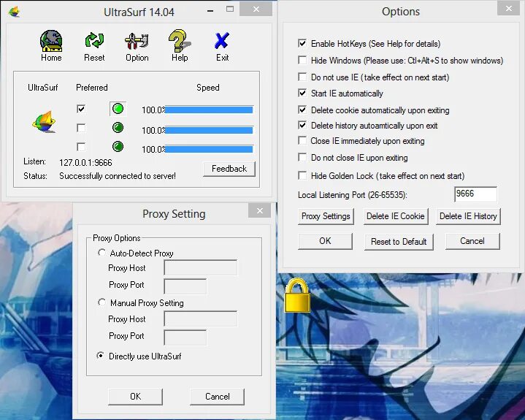Select Directly use UltraSurf radio button
Image resolution: width=525 pixels, height=420 pixels.
[x=100, y=356]
